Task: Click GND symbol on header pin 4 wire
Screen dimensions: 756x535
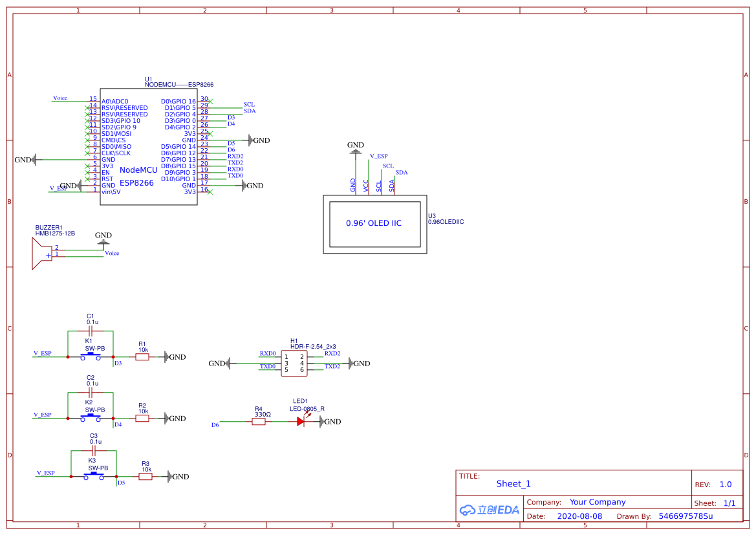Action: (360, 364)
